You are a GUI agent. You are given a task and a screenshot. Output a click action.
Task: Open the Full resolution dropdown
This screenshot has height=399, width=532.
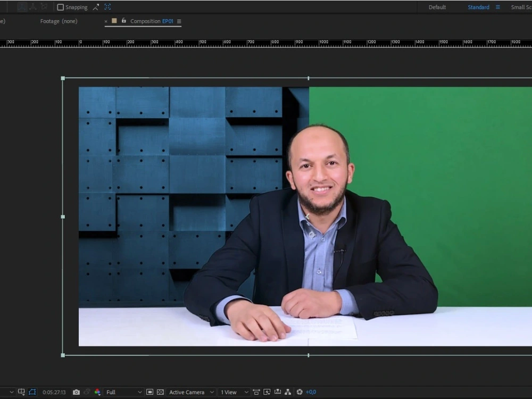123,392
